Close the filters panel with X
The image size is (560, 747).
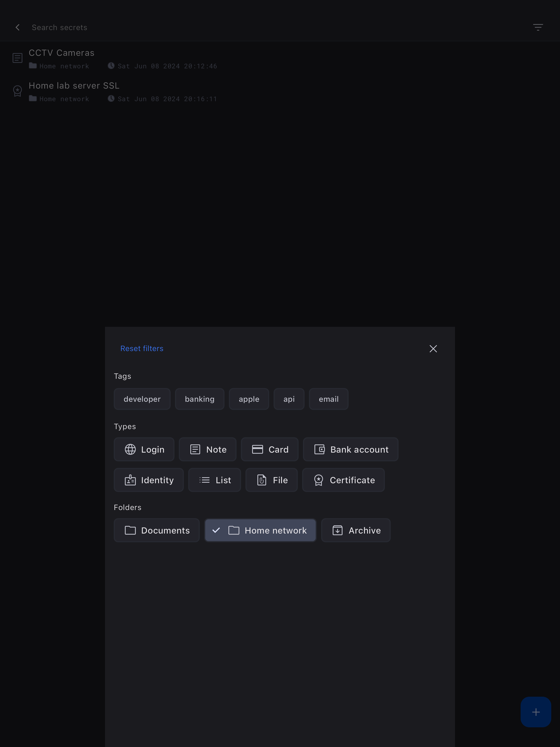point(433,349)
